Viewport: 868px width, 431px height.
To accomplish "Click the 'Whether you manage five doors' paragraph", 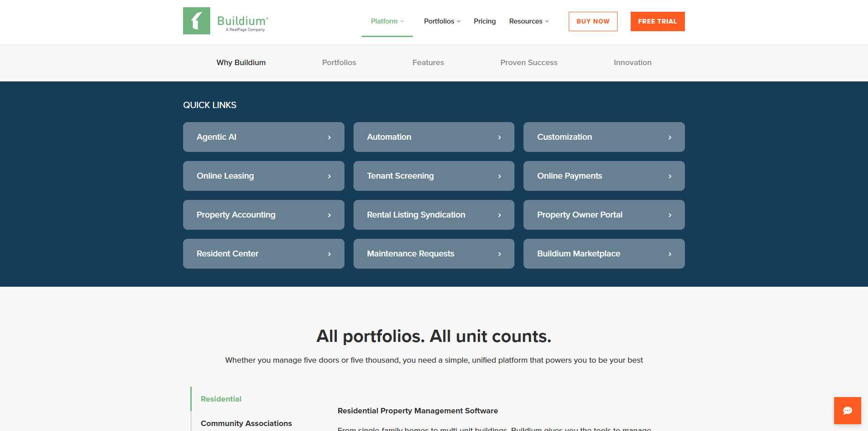I will point(434,360).
